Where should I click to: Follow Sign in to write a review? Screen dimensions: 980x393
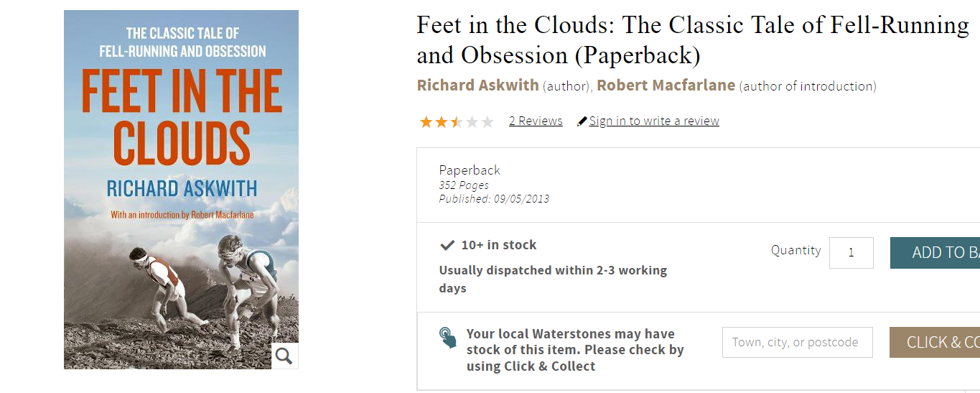coord(654,121)
